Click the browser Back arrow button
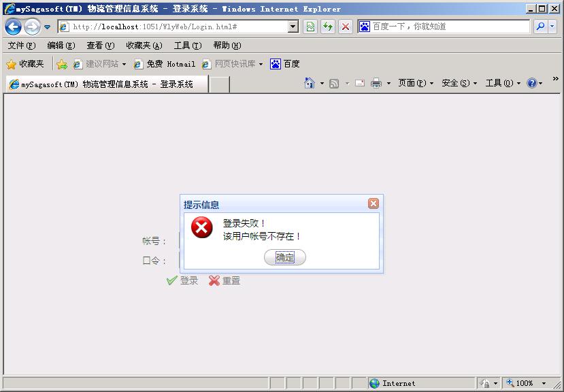This screenshot has height=392, width=564. point(14,27)
